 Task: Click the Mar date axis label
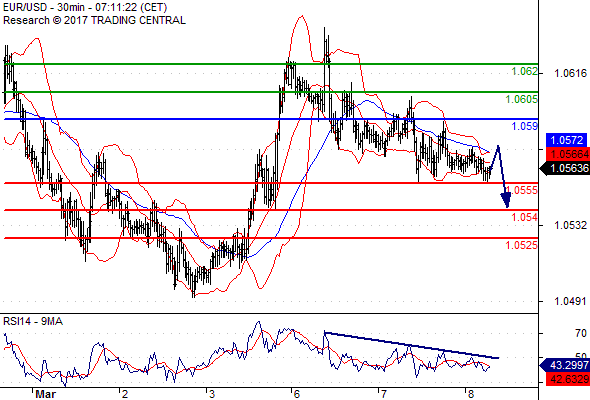(x=45, y=394)
